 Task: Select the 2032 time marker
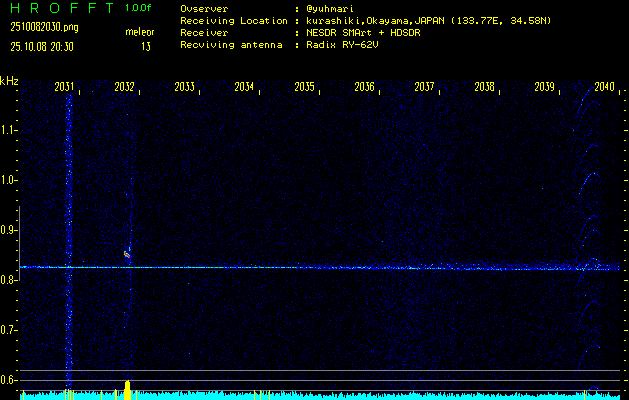(x=124, y=88)
